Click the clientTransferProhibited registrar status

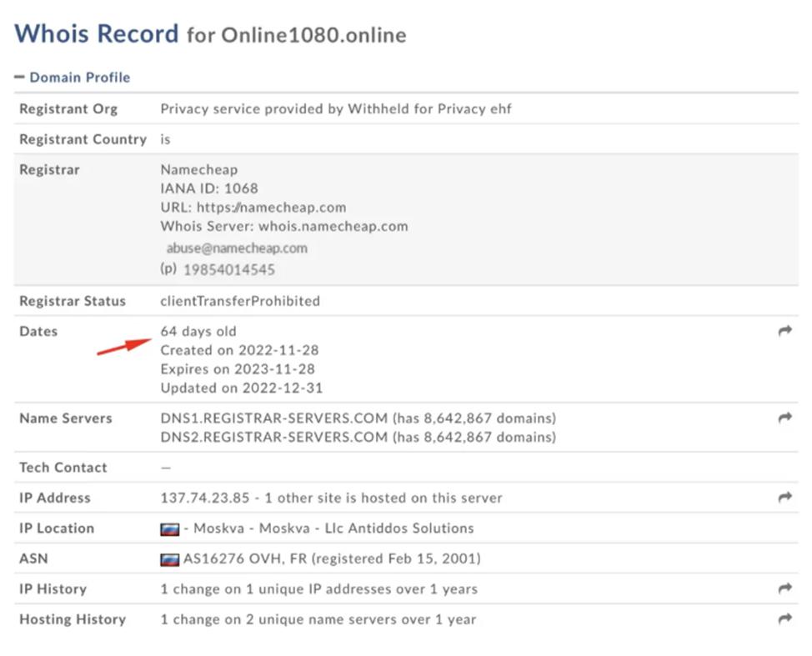coord(240,301)
